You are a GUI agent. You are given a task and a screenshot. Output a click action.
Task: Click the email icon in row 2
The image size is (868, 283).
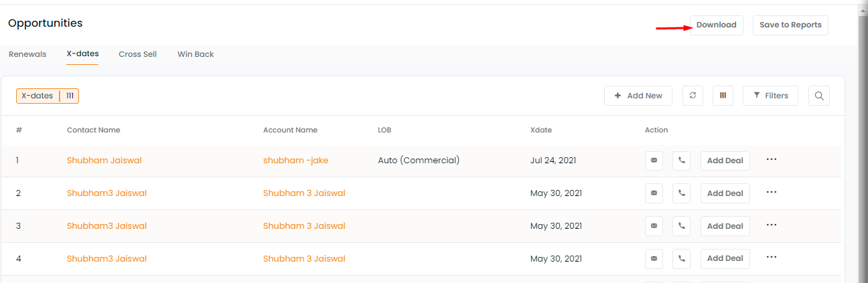(x=654, y=193)
